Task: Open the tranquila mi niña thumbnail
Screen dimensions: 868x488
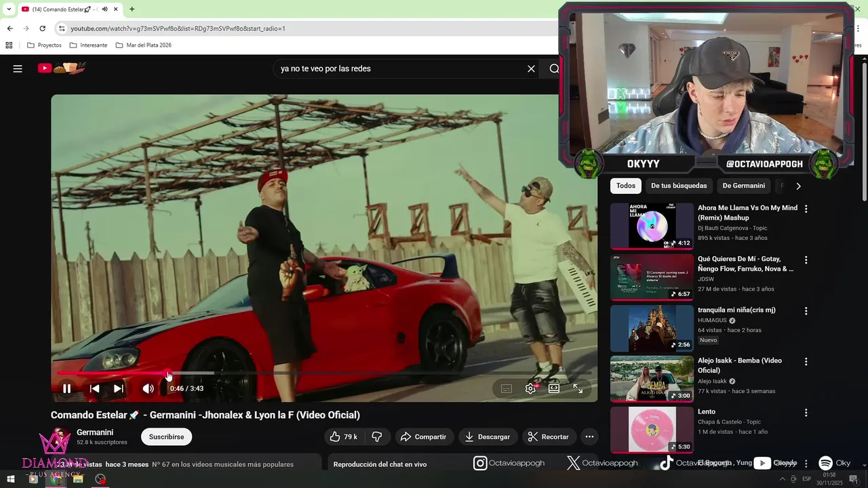Action: [x=652, y=328]
